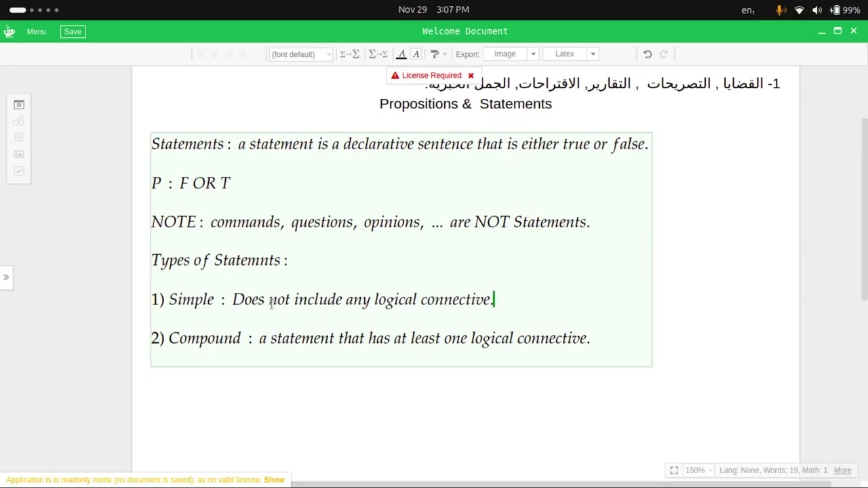The width and height of the screenshot is (868, 488).
Task: Click the volume icon in system tray
Action: pos(817,10)
